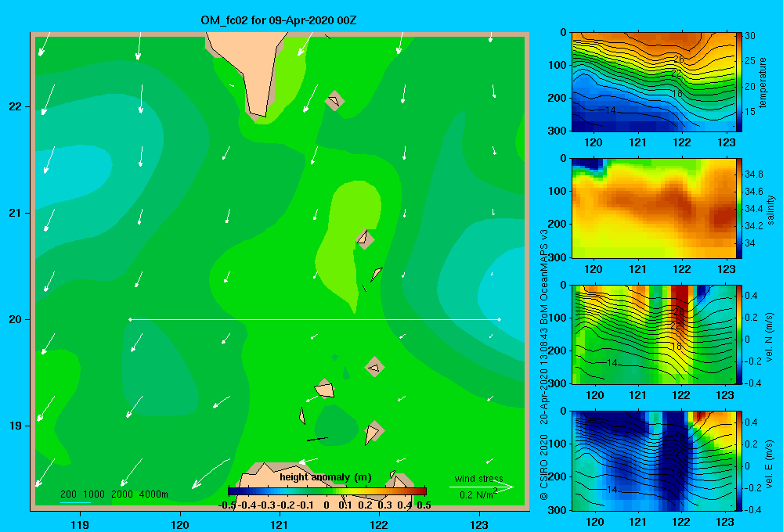Click the vel. N color scale bar
This screenshot has width=783, height=532.
(x=739, y=334)
